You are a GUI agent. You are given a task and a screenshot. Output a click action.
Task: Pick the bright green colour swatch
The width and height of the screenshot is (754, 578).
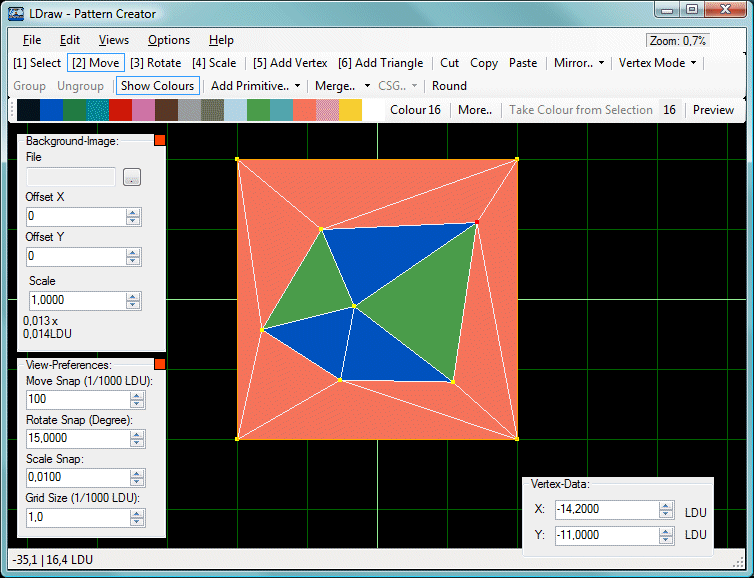click(x=259, y=110)
